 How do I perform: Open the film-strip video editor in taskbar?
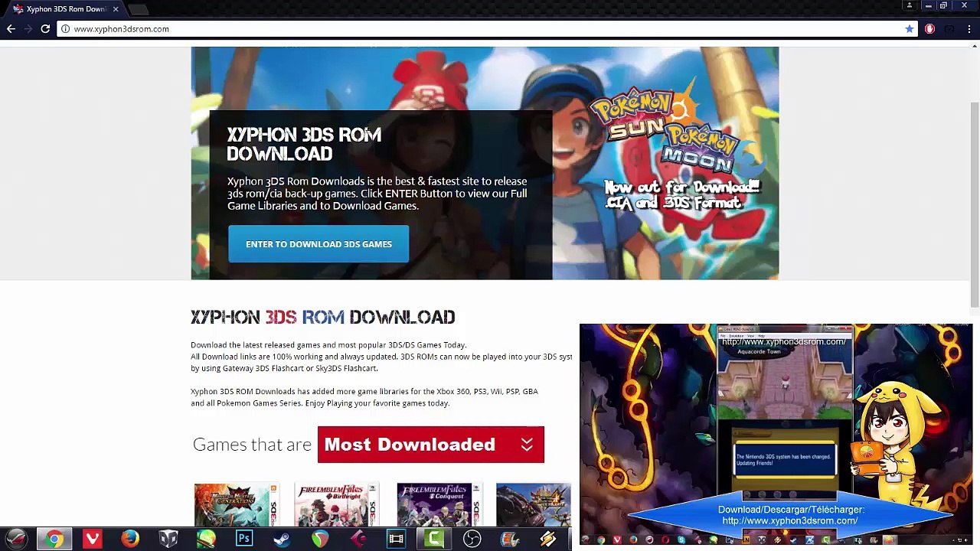pyautogui.click(x=396, y=540)
